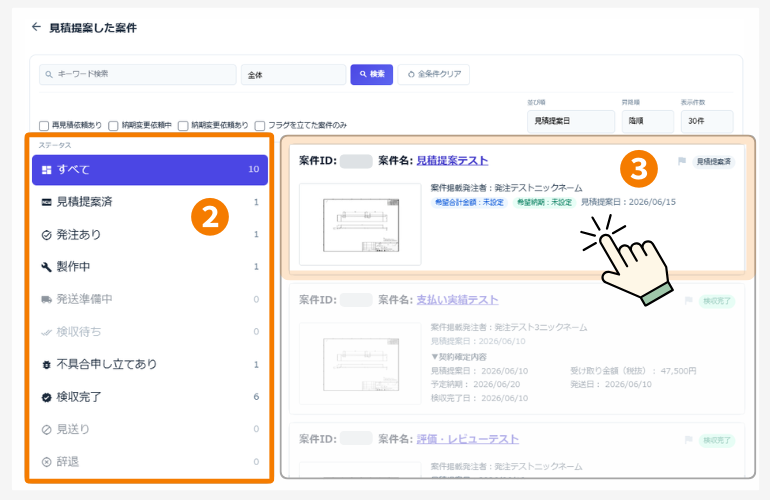Screen dimensions: 770x500
Task: Select 発送準備中 status filter
Action: click(x=150, y=299)
